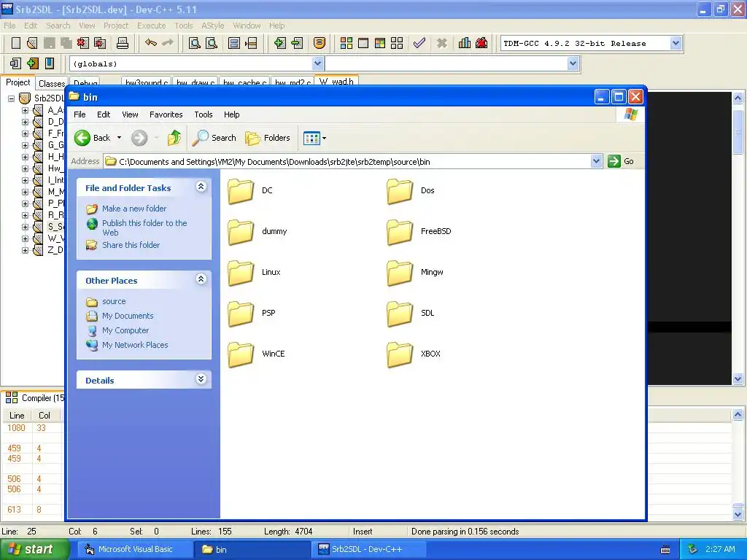This screenshot has width=747, height=560.
Task: Click the Syntax check checkmark icon
Action: click(x=419, y=43)
